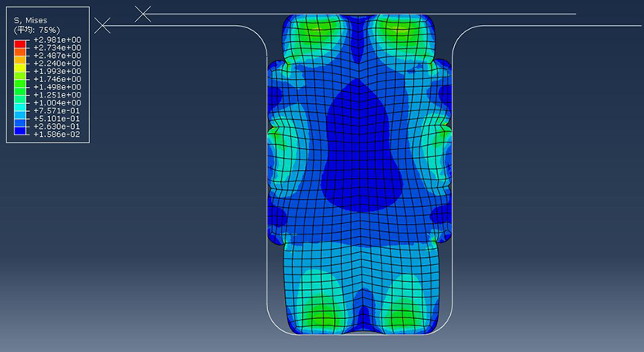Pick the upper reference point X marker
The height and width of the screenshot is (352, 644).
coord(142,13)
